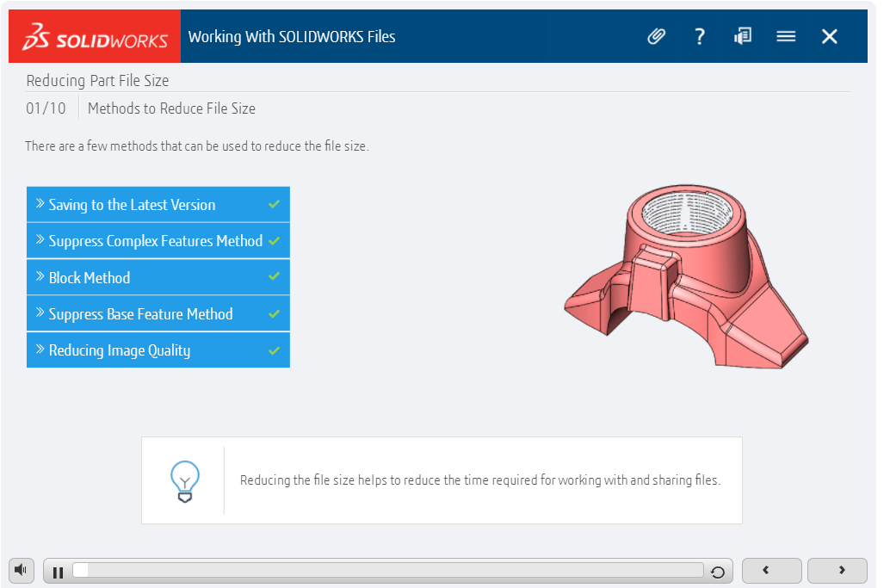
Task: Click checkmark on Suppress Base Feature Method
Action: pos(275,313)
